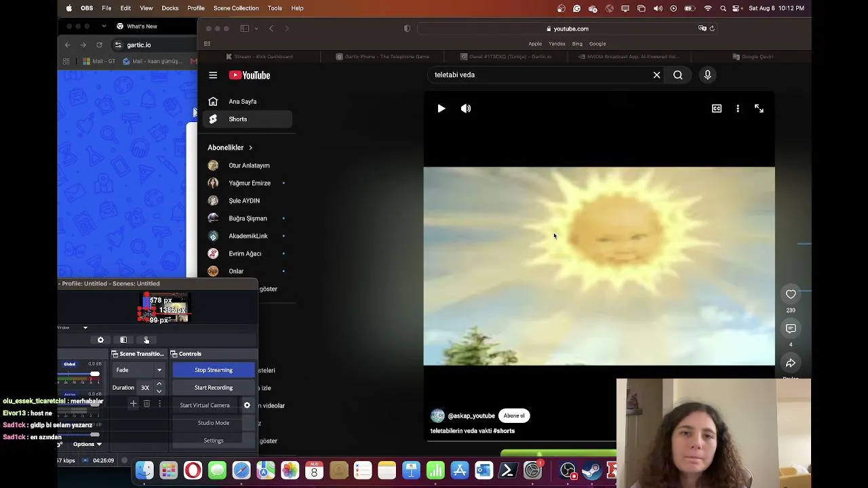The image size is (868, 488).
Task: Open Steam from the Dock
Action: tap(592, 470)
